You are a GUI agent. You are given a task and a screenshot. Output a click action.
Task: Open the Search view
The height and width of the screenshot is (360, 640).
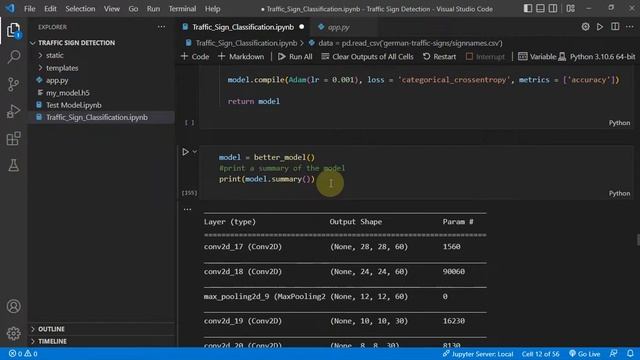coord(13,57)
